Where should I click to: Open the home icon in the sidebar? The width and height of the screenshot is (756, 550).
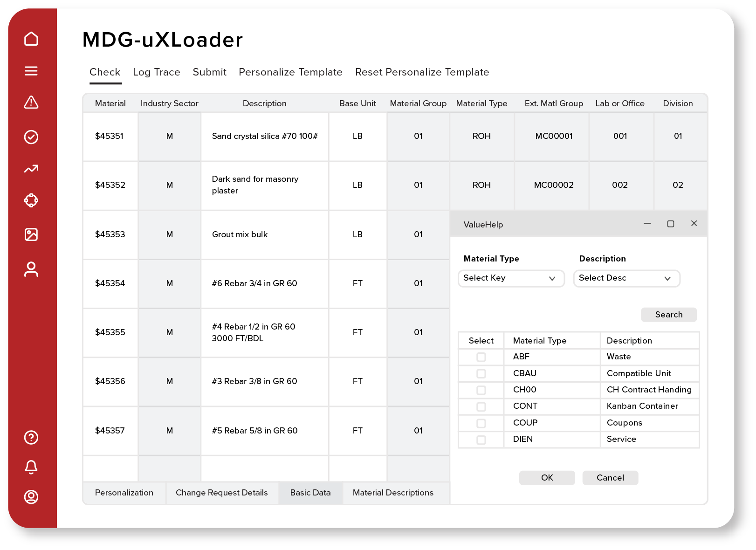pyautogui.click(x=31, y=39)
